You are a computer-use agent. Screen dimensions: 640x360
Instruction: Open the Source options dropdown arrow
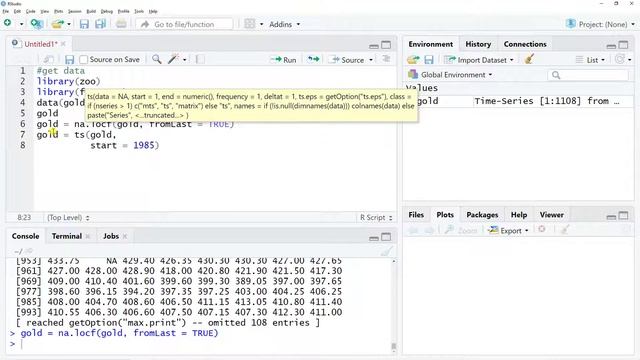click(x=371, y=60)
